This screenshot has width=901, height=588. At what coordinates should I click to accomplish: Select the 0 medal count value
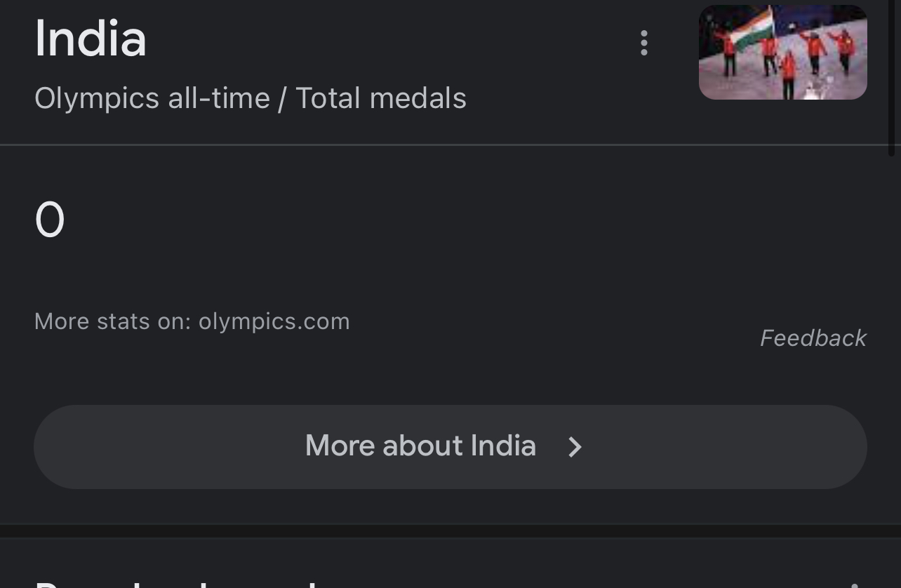tap(50, 220)
